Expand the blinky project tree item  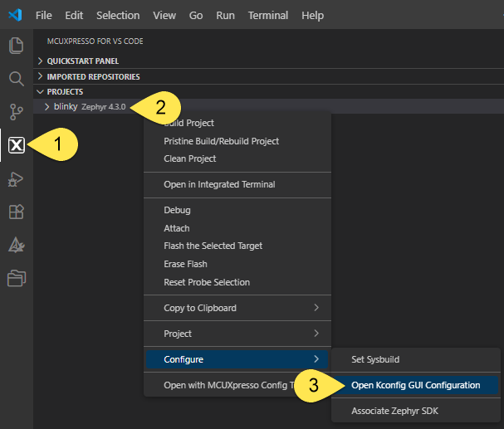coord(47,107)
